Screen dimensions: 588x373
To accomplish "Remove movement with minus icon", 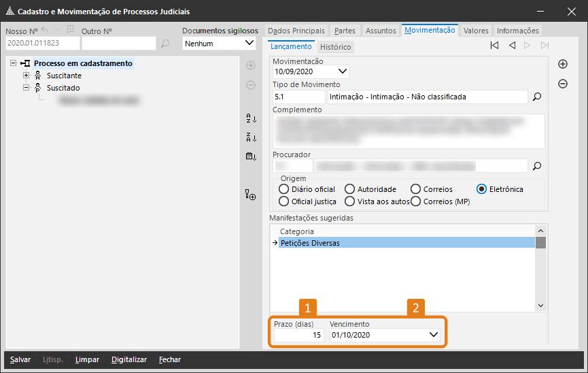I will [x=563, y=84].
